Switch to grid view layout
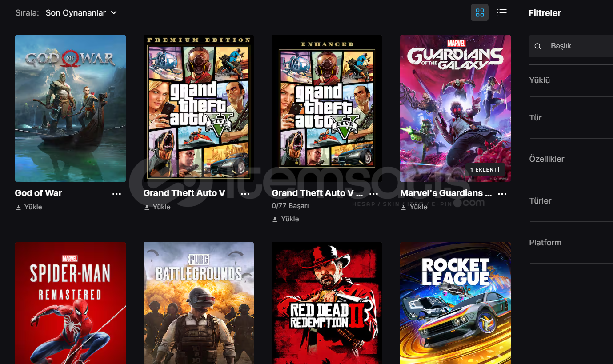613x364 pixels. [x=480, y=13]
